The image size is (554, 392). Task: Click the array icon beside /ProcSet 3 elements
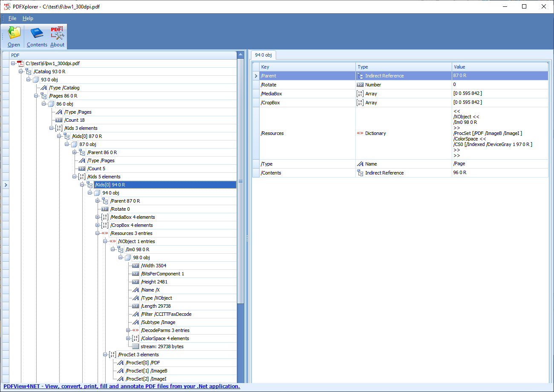click(113, 355)
